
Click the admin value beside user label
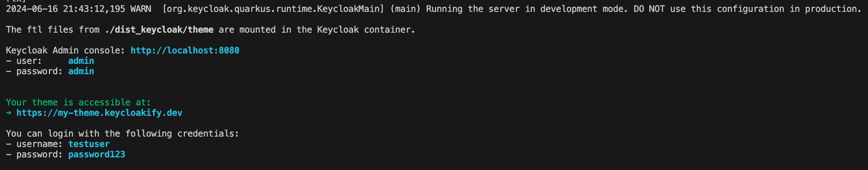point(81,61)
